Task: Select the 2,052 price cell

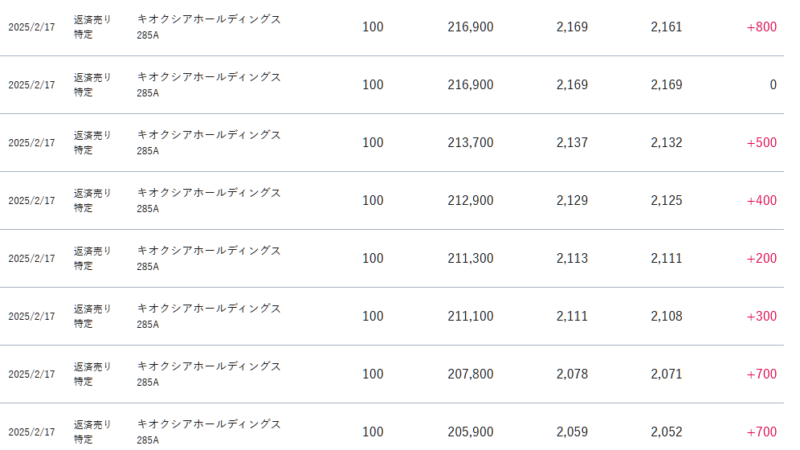Action: tap(666, 433)
